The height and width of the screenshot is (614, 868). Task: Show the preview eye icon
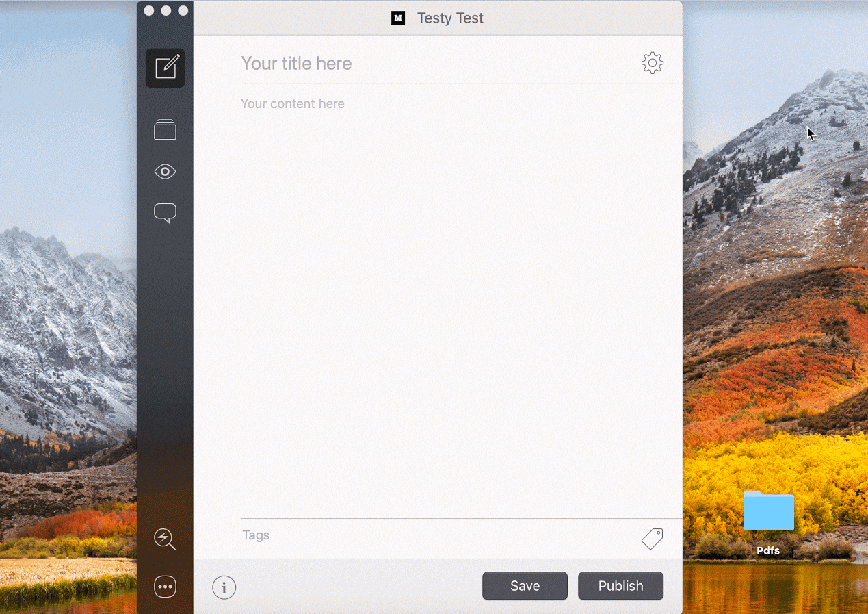166,171
